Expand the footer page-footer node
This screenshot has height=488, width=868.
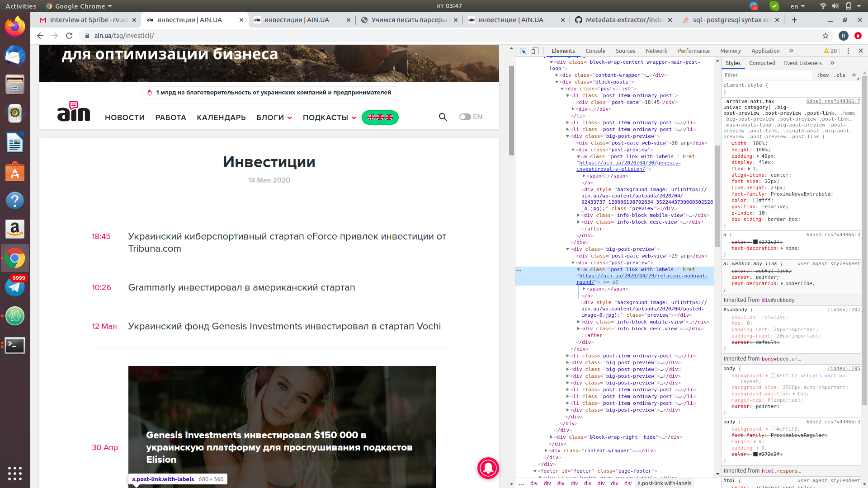(x=535, y=471)
